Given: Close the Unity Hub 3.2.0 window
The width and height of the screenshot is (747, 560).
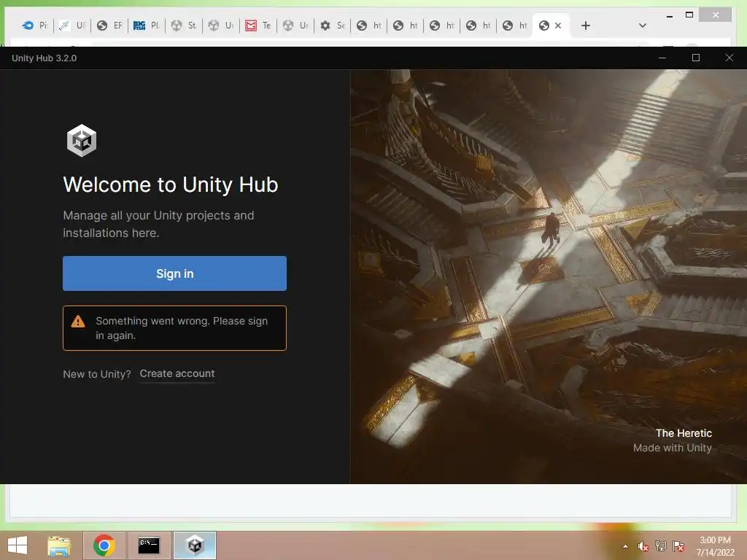Looking at the screenshot, I should click(x=729, y=58).
